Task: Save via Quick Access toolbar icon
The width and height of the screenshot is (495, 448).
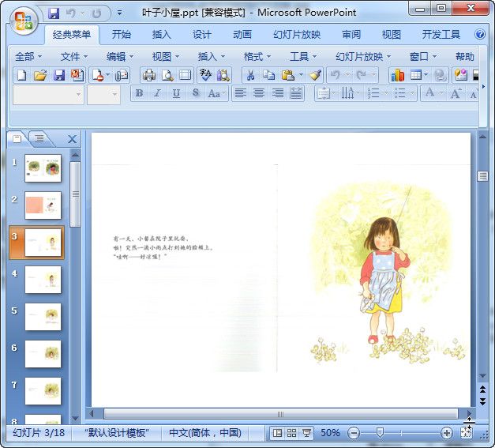Action: (x=54, y=13)
